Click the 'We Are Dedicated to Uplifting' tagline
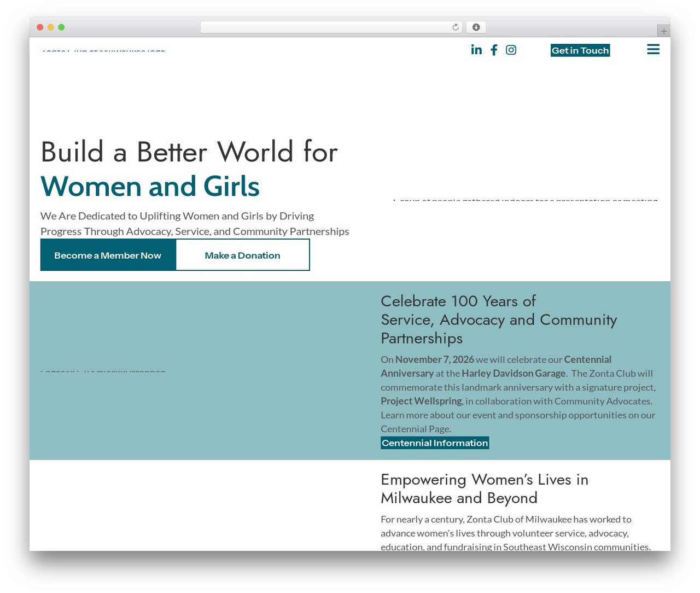Screen dimensions: 700x593 (195, 224)
